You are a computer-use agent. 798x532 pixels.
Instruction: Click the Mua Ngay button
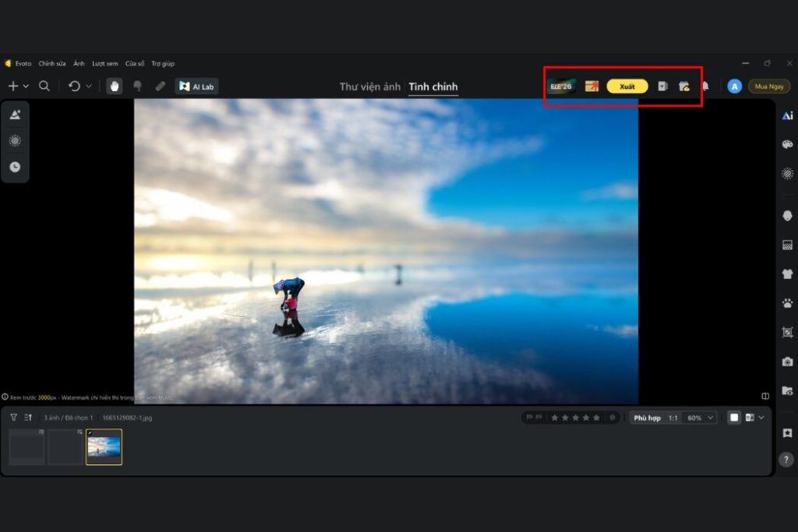click(x=769, y=86)
